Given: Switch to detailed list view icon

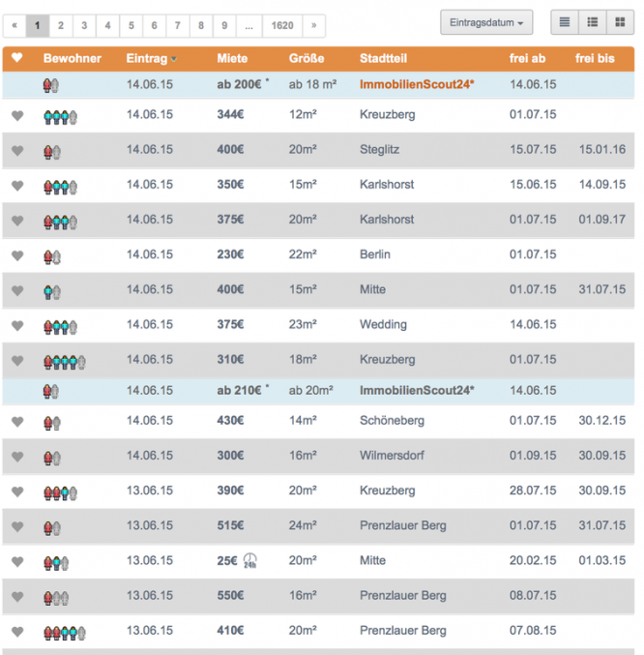Looking at the screenshot, I should point(593,22).
